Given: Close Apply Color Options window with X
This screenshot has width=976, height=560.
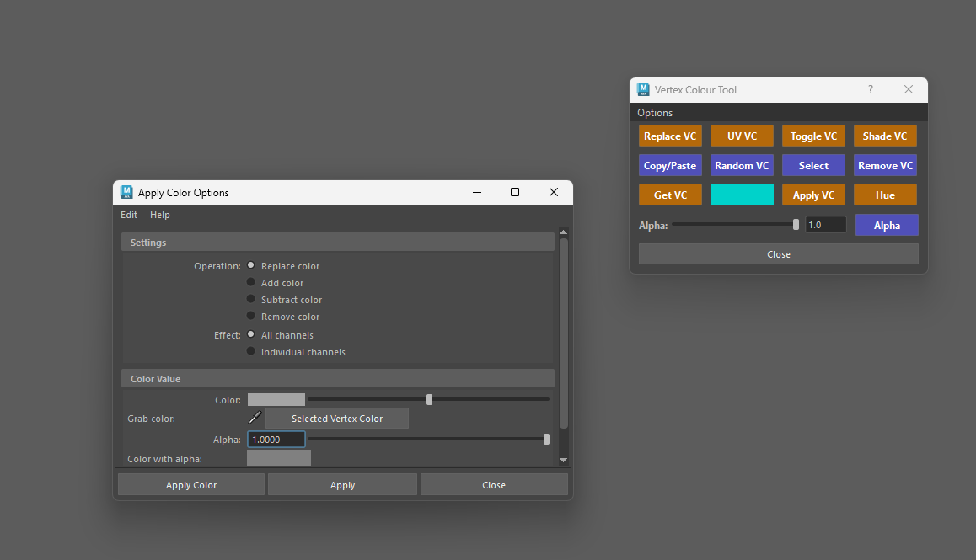Looking at the screenshot, I should [554, 192].
